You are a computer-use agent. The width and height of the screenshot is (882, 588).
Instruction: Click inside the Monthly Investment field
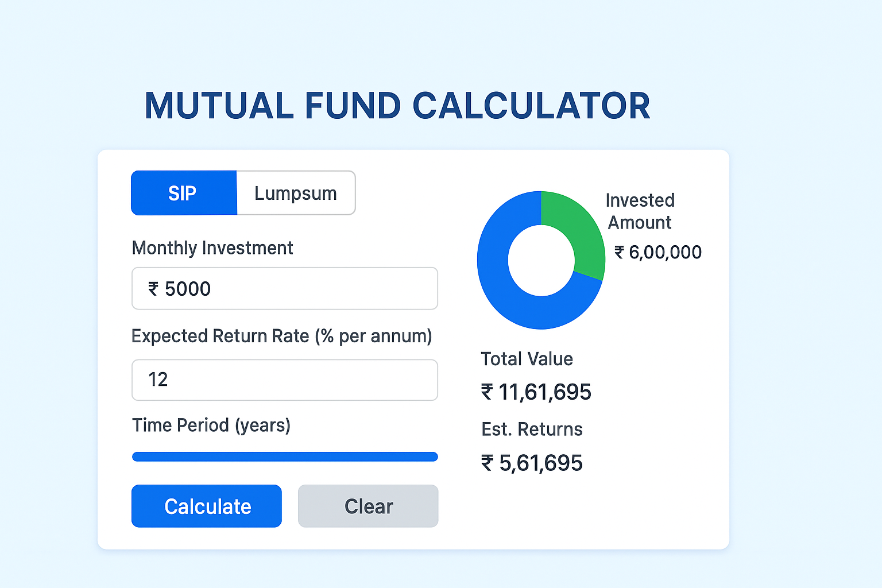[x=284, y=288]
